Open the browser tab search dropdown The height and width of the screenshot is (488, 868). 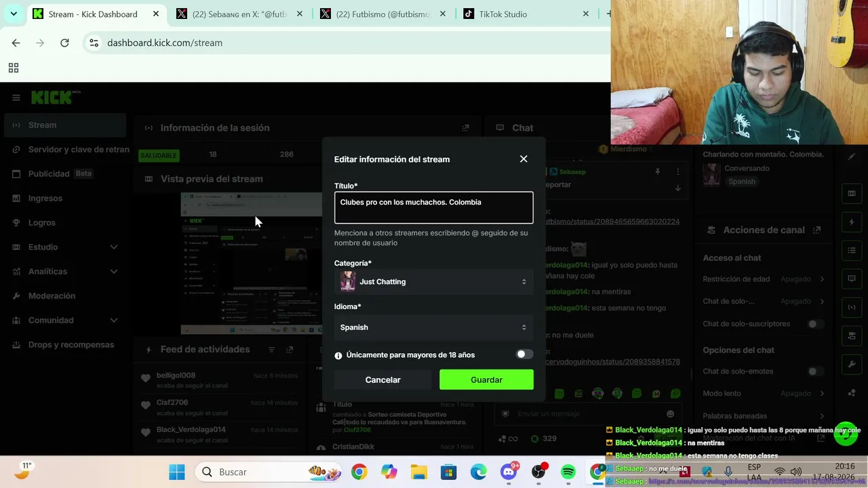(x=14, y=14)
